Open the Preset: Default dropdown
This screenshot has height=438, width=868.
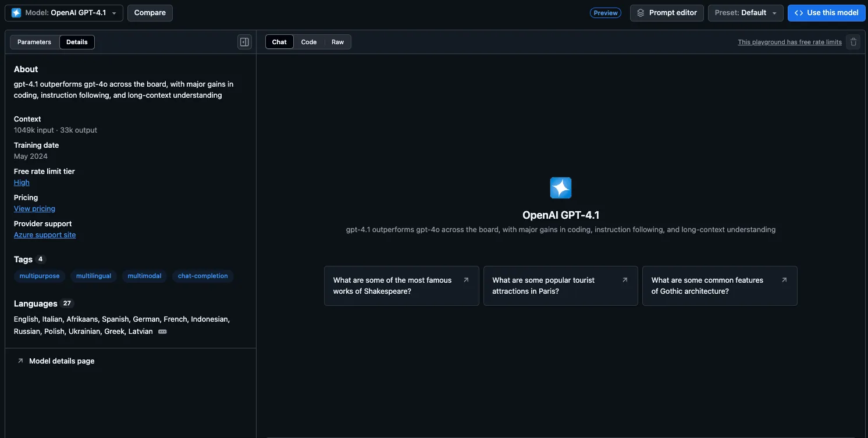tap(773, 12)
